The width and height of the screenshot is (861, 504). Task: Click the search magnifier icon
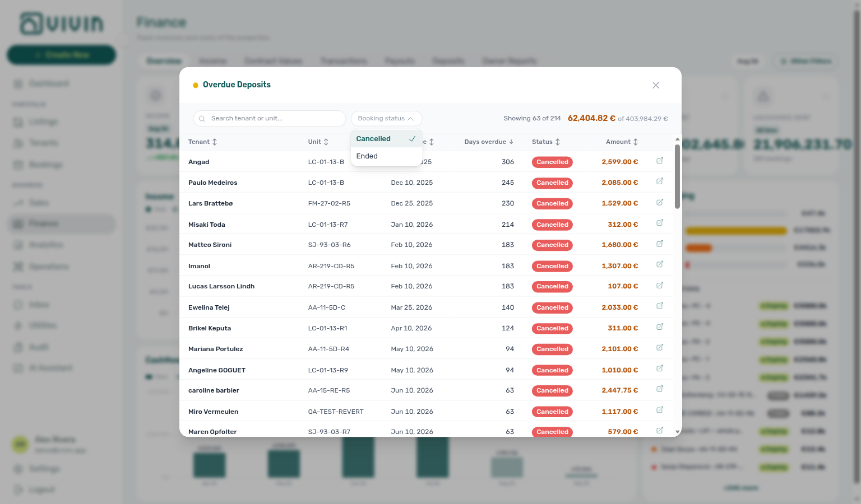pyautogui.click(x=202, y=119)
